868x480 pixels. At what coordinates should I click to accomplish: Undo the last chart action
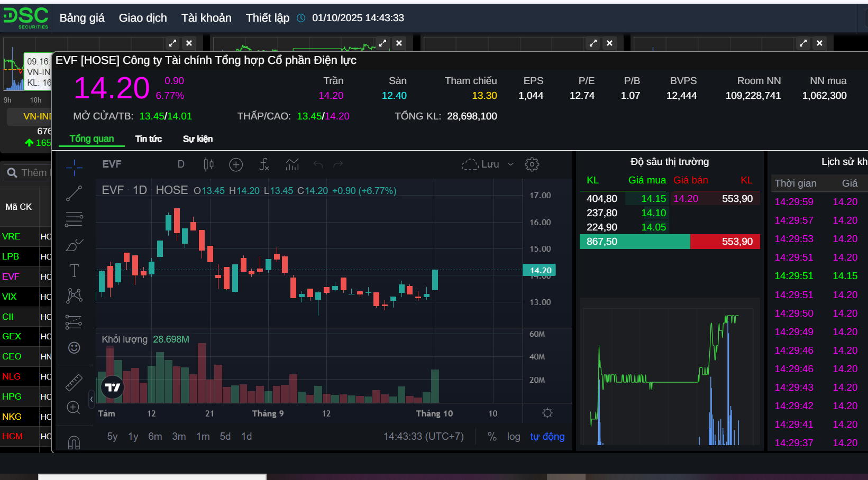(x=318, y=164)
